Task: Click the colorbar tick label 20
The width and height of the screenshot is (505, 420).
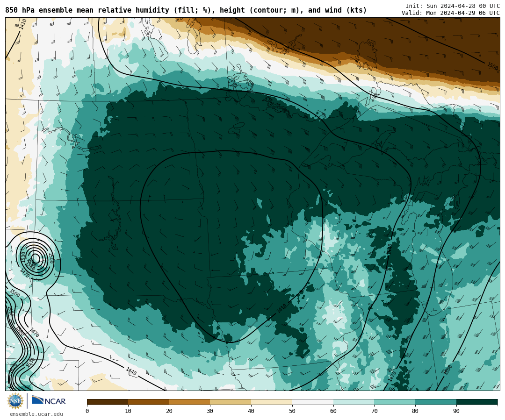Action: [x=169, y=411]
